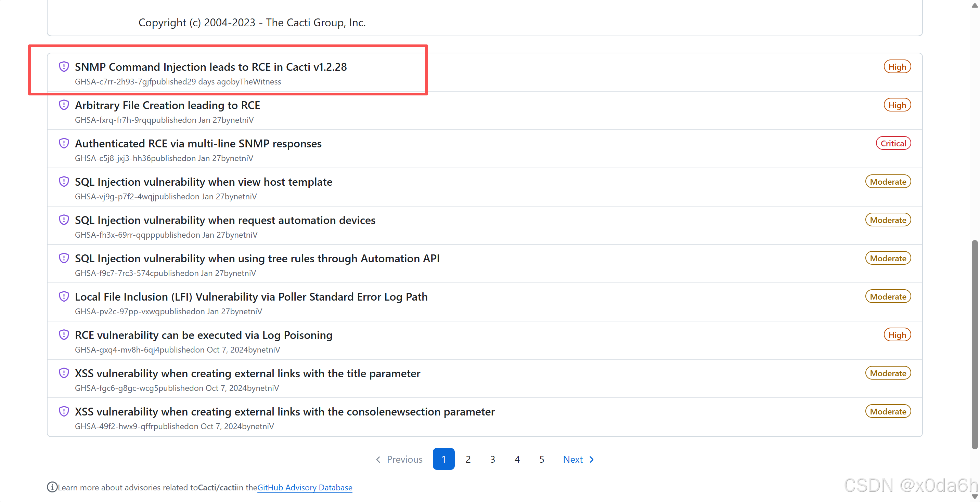
Task: Open the GitHub Advisory Database link
Action: pos(304,487)
